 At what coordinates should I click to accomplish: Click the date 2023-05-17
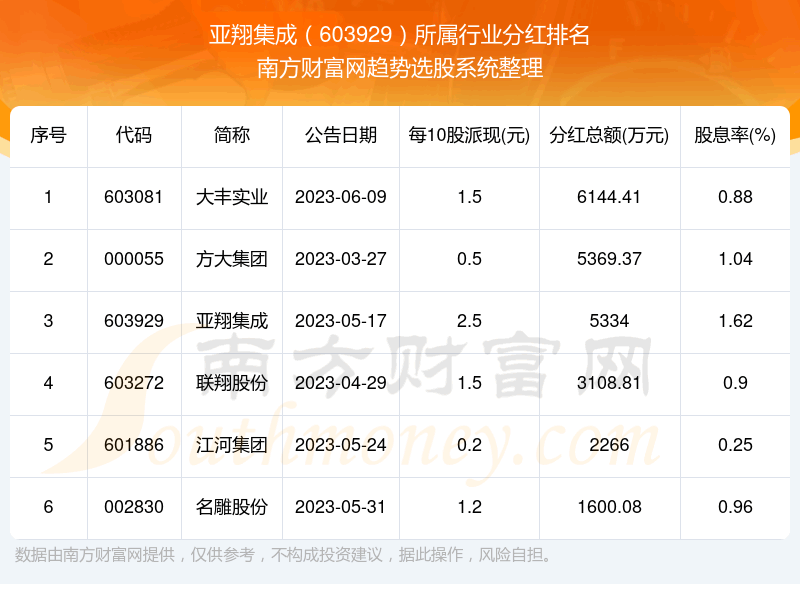click(x=340, y=321)
